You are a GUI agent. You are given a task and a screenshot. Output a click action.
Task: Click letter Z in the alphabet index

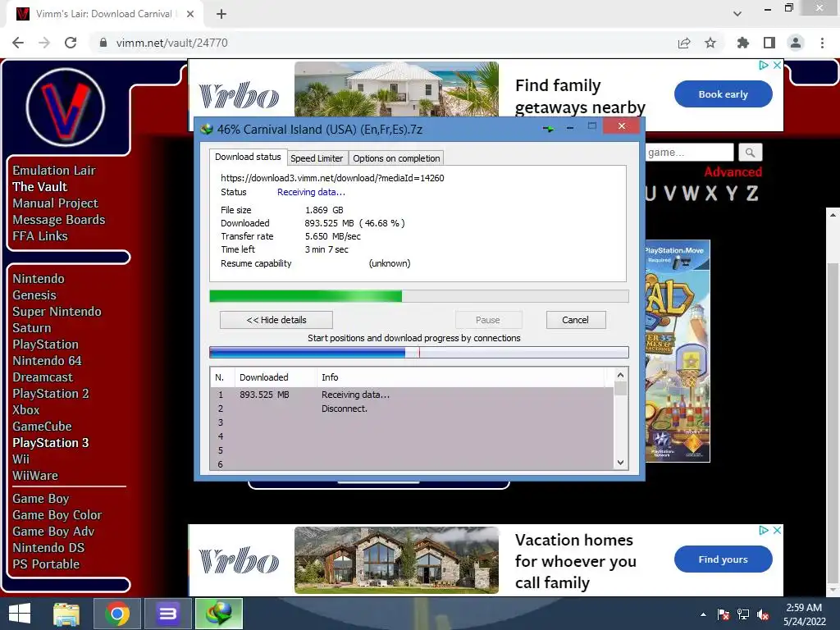751,194
